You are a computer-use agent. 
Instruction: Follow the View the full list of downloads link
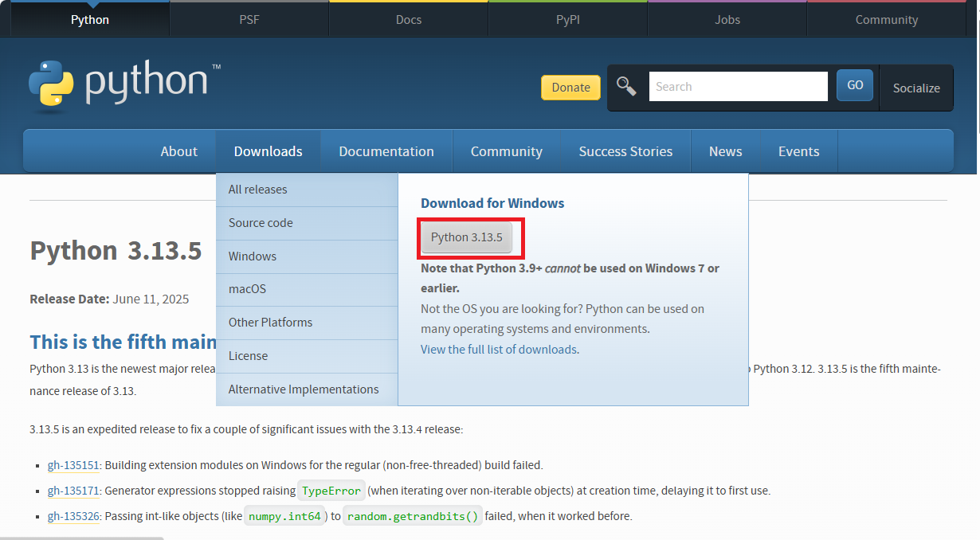[499, 350]
